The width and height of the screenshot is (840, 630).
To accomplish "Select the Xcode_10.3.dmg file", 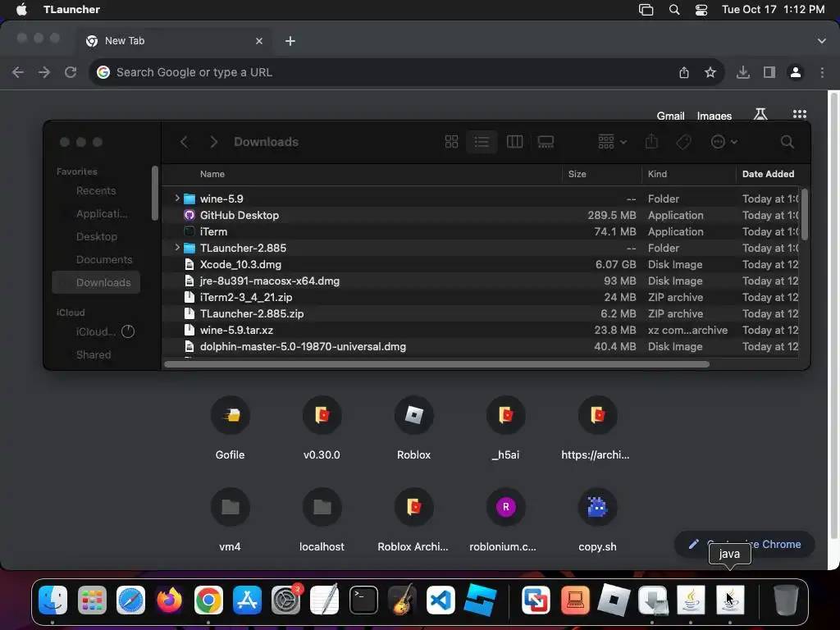I will pos(481,264).
